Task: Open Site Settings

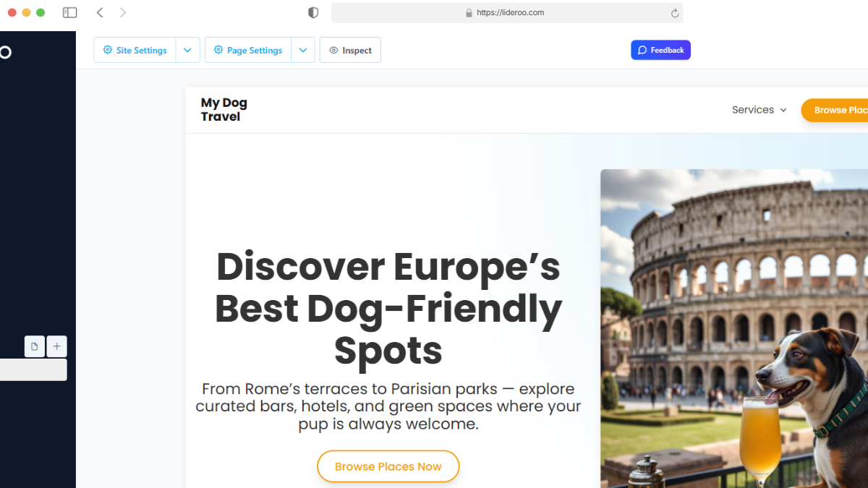Action: tap(135, 51)
